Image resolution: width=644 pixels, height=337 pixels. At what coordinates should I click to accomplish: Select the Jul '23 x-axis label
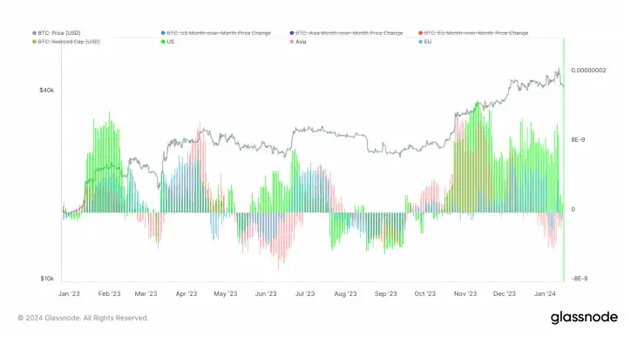pos(305,293)
